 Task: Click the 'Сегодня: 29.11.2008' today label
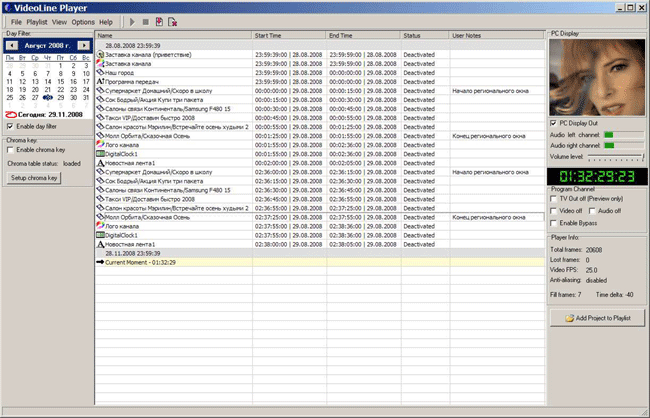(50, 114)
